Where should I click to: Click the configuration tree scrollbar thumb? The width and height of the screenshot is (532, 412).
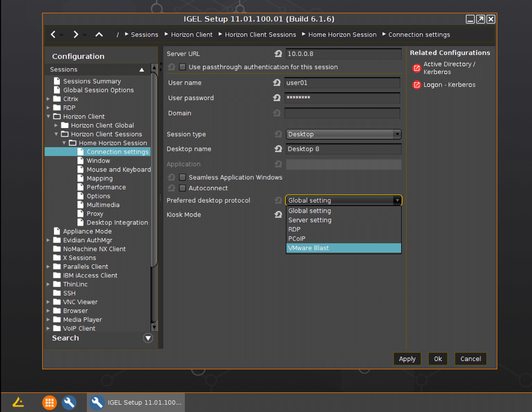click(154, 170)
